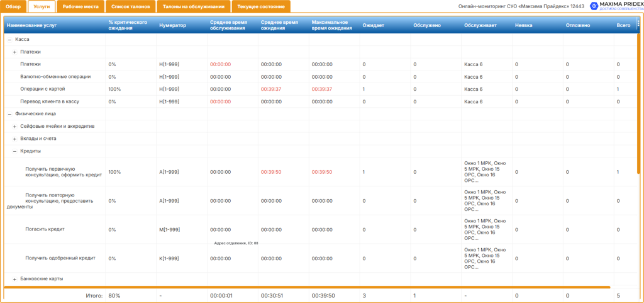This screenshot has height=303, width=644.
Task: Collapse the Физические лица group
Action: click(9, 114)
